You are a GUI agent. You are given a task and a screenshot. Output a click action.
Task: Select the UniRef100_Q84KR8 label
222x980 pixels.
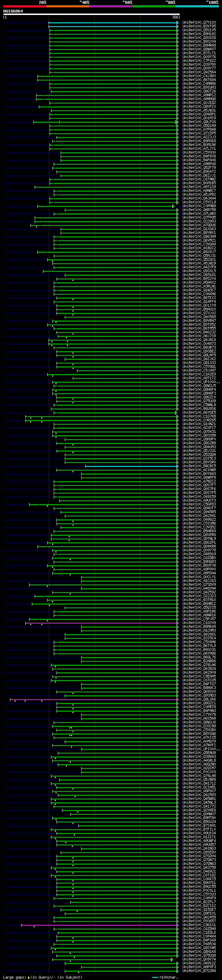[199, 546]
